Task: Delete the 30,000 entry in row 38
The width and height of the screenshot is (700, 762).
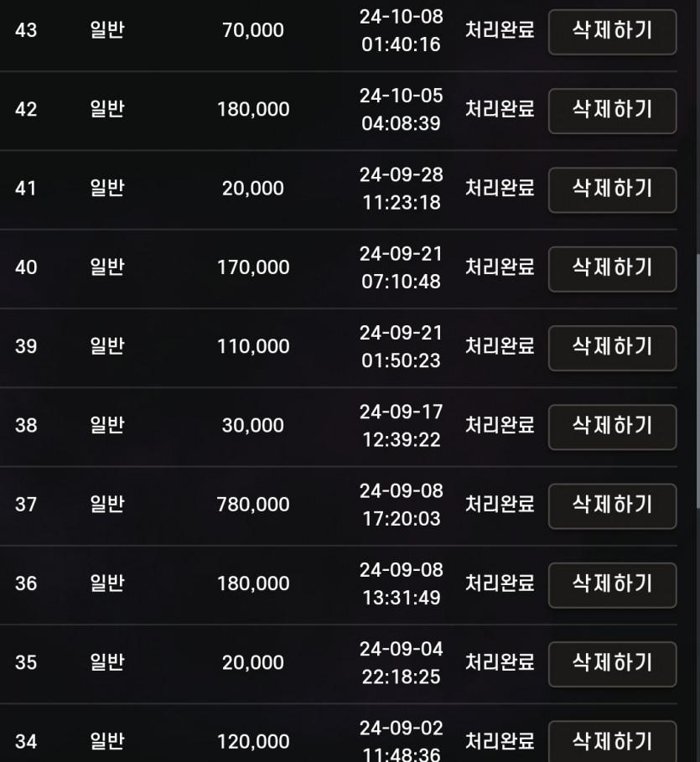Action: pos(612,427)
